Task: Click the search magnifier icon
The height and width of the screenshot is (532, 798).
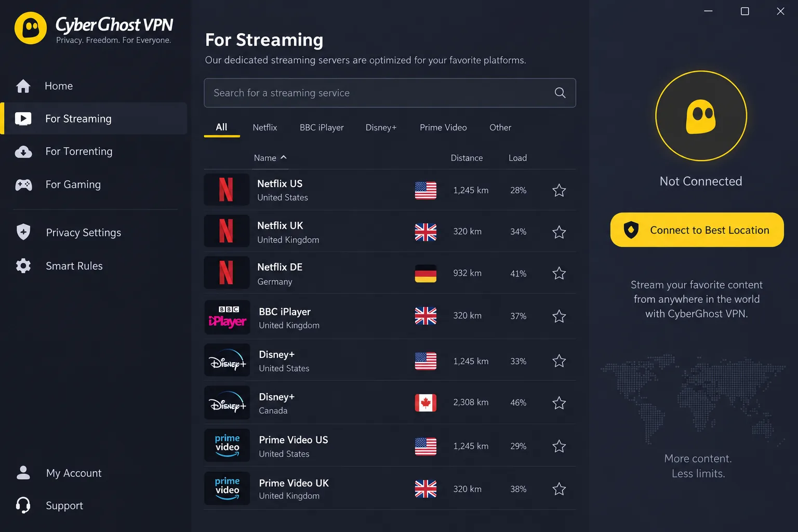Action: pos(560,92)
